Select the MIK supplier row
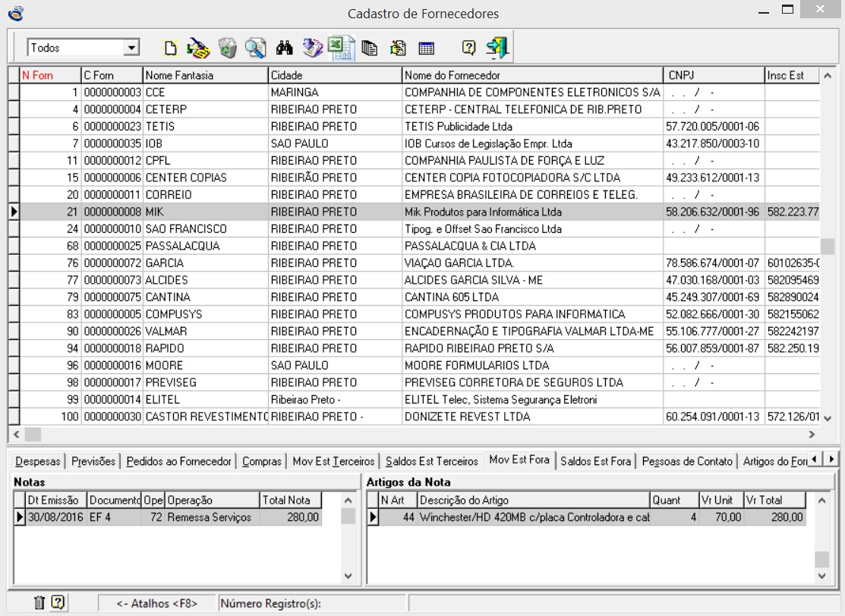This screenshot has width=845, height=616. 419,212
